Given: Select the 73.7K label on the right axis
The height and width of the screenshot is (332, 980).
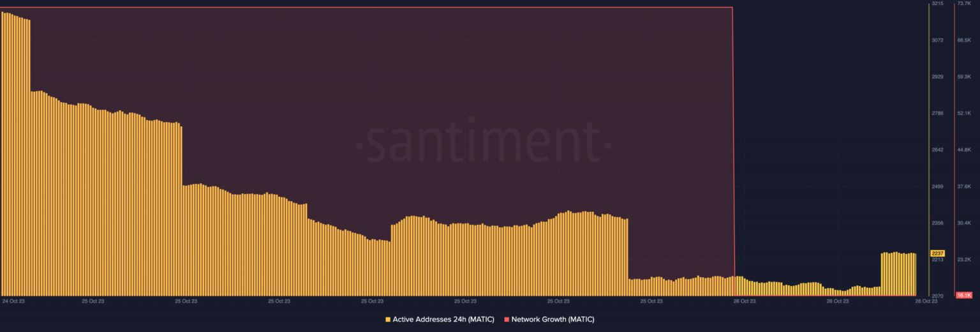Looking at the screenshot, I should click(x=963, y=4).
